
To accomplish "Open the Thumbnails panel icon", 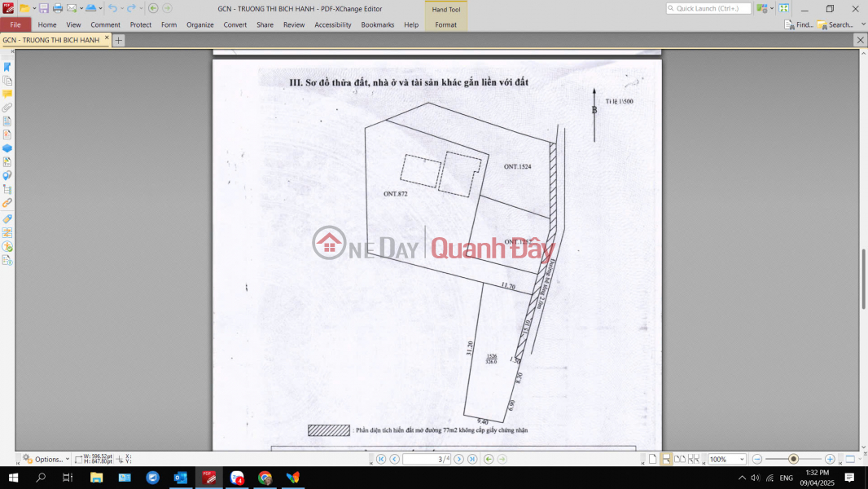I will click(x=8, y=81).
